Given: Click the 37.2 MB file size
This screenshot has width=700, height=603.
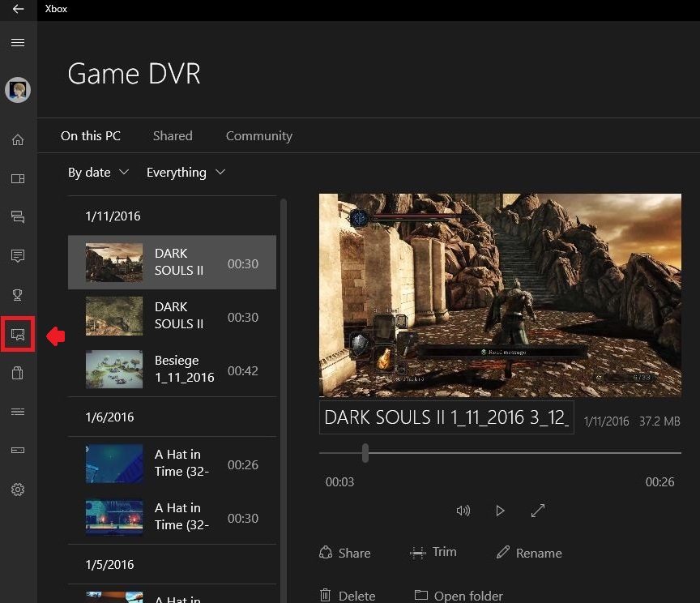Looking at the screenshot, I should tap(659, 421).
